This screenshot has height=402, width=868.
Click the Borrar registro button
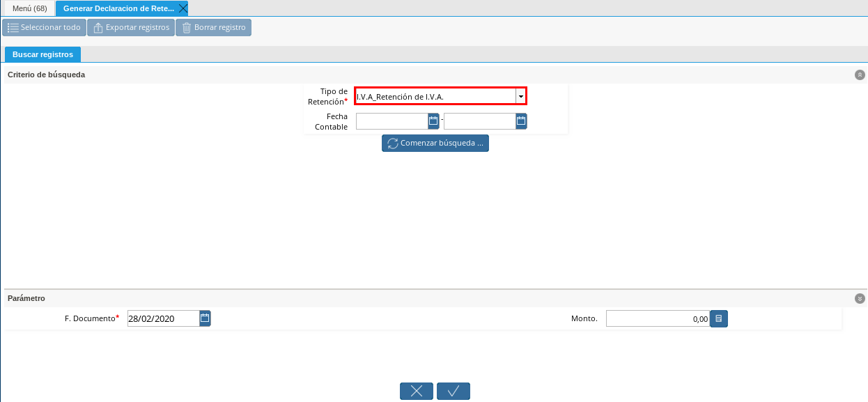(x=213, y=28)
